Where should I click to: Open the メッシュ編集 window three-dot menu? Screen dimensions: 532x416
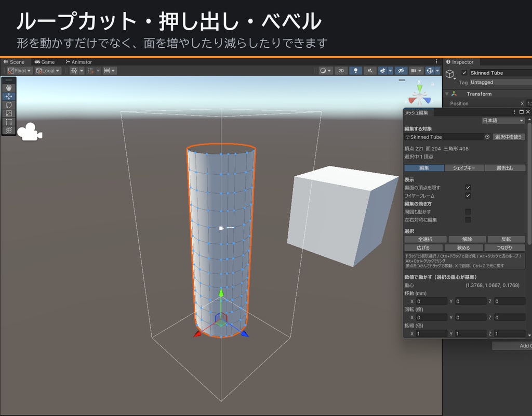click(x=514, y=112)
